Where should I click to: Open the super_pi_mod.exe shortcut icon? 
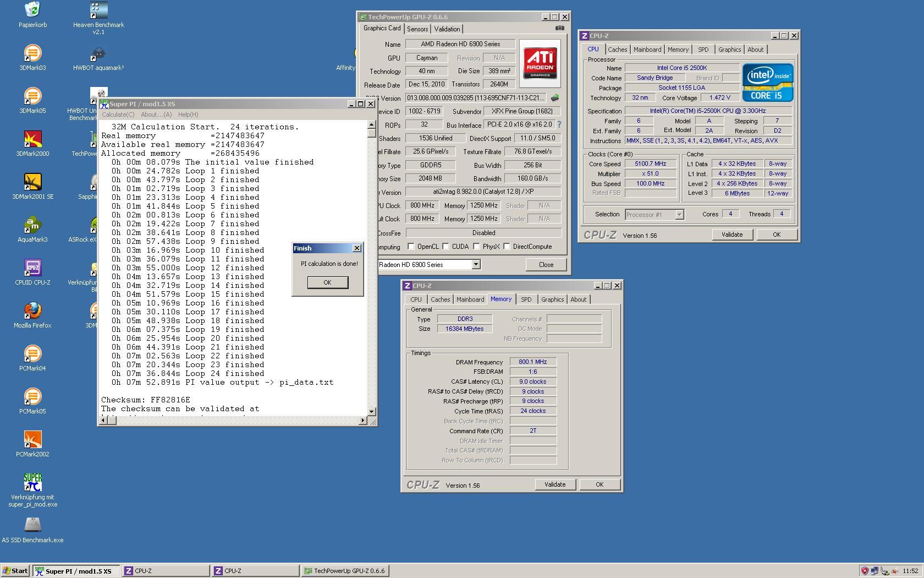coord(32,482)
